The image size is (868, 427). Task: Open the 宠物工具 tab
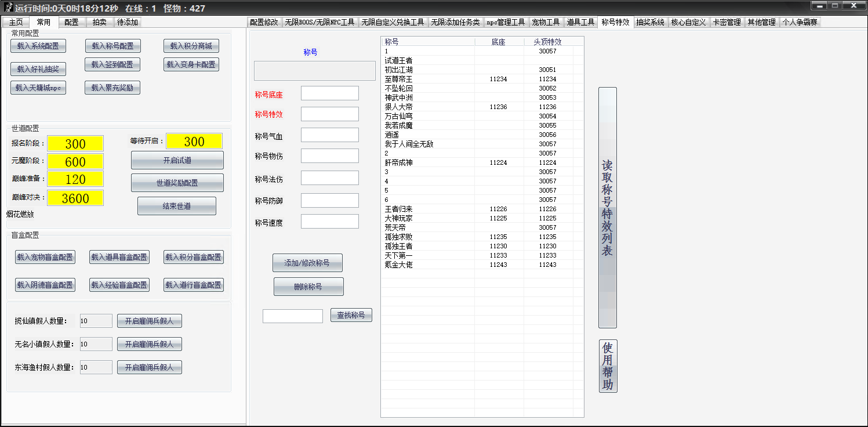546,22
